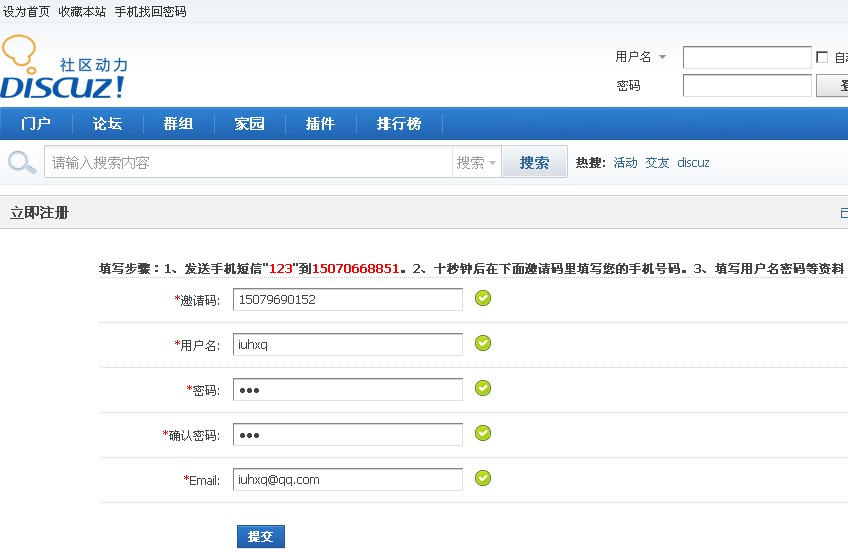Click hot search link discuz

point(693,163)
